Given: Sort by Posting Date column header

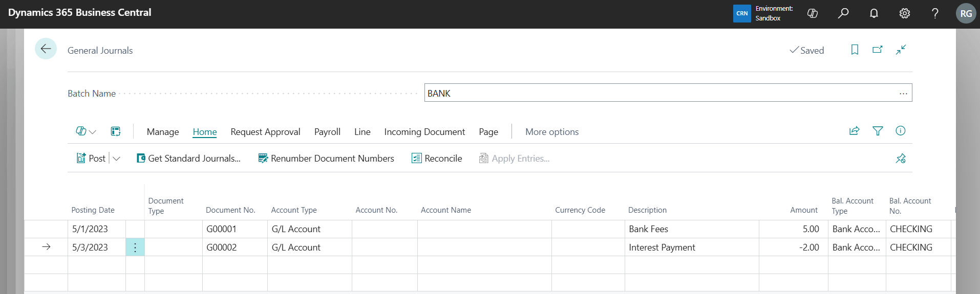Looking at the screenshot, I should pyautogui.click(x=93, y=210).
